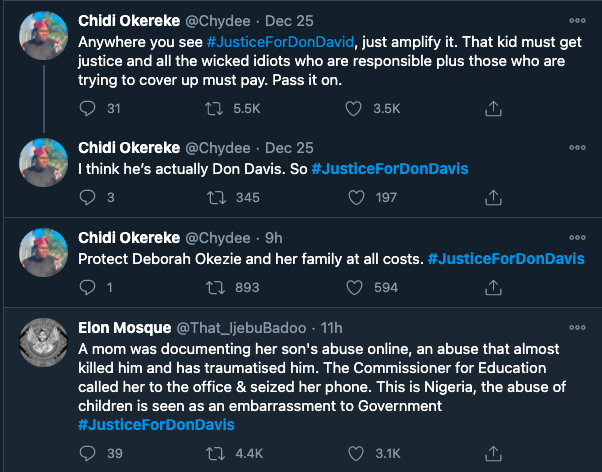Open the 9h timestamp on Deborah tweet
Image resolution: width=602 pixels, height=472 pixels.
273,238
